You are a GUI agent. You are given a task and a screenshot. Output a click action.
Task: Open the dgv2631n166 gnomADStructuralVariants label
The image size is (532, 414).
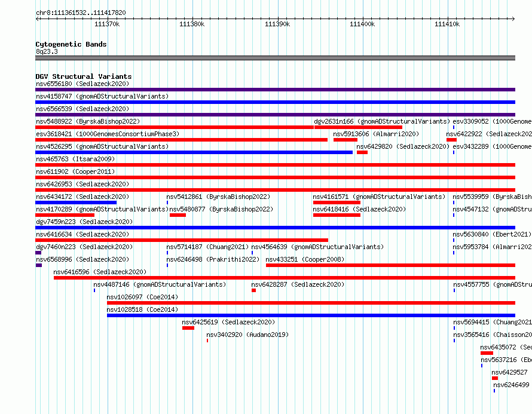click(382, 121)
